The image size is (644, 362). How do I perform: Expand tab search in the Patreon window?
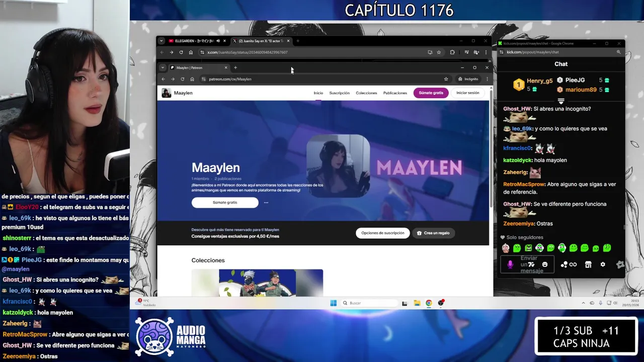pyautogui.click(x=163, y=67)
